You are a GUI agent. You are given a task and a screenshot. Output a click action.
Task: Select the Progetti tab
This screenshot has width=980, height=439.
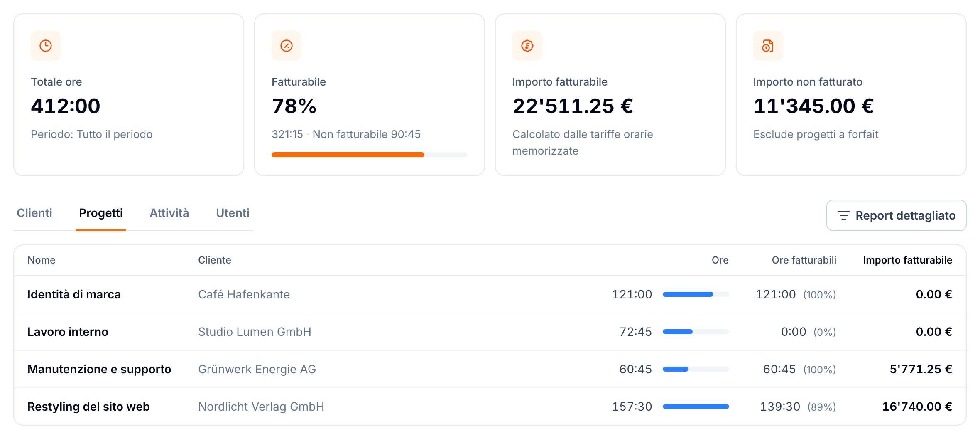(101, 213)
